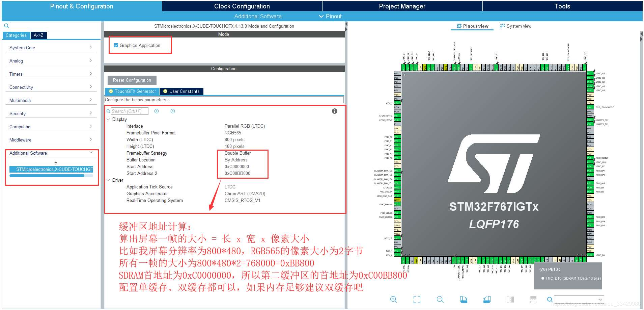The height and width of the screenshot is (310, 644).
Task: Switch to the System view tab
Action: click(516, 26)
